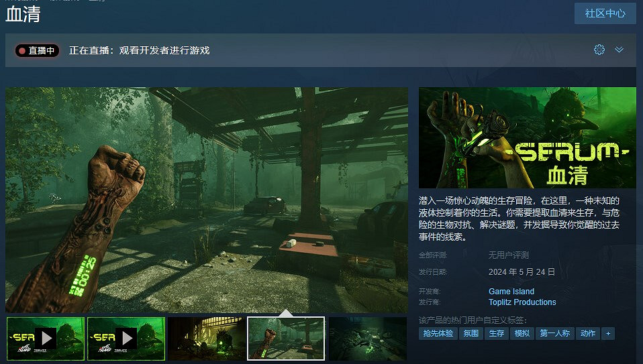Click the 直播中 live badge
This screenshot has width=643, height=364.
point(38,51)
